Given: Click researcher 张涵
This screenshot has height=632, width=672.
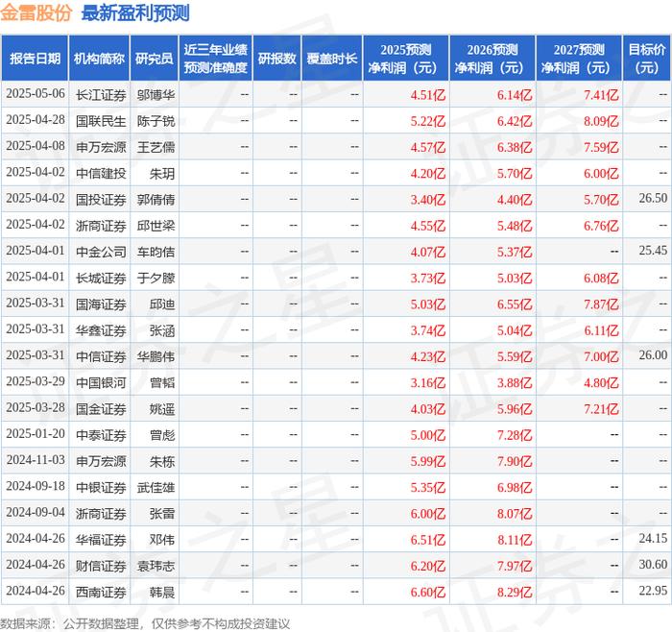Looking at the screenshot, I should 162,330.
